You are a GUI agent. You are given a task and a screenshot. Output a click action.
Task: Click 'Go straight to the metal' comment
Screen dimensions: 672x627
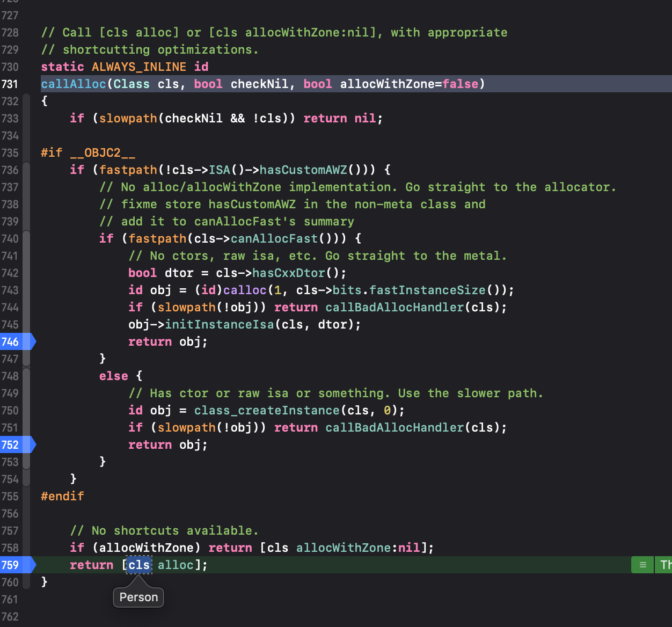pos(416,256)
